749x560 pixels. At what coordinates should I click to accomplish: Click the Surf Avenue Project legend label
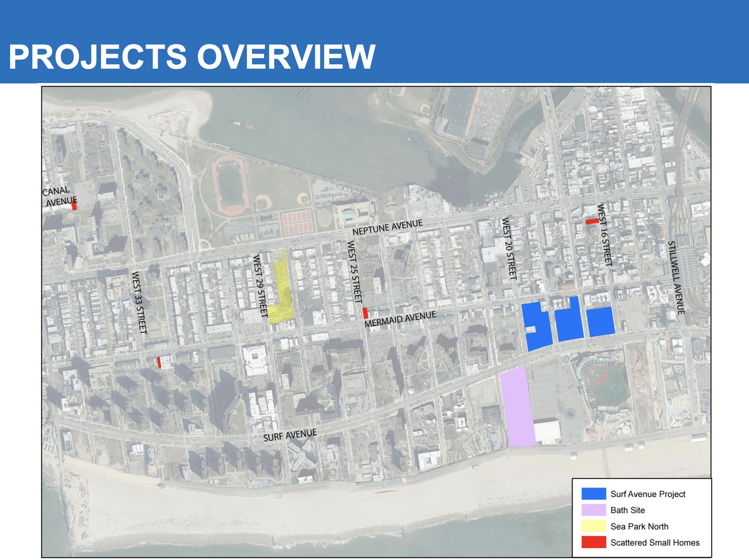point(648,494)
